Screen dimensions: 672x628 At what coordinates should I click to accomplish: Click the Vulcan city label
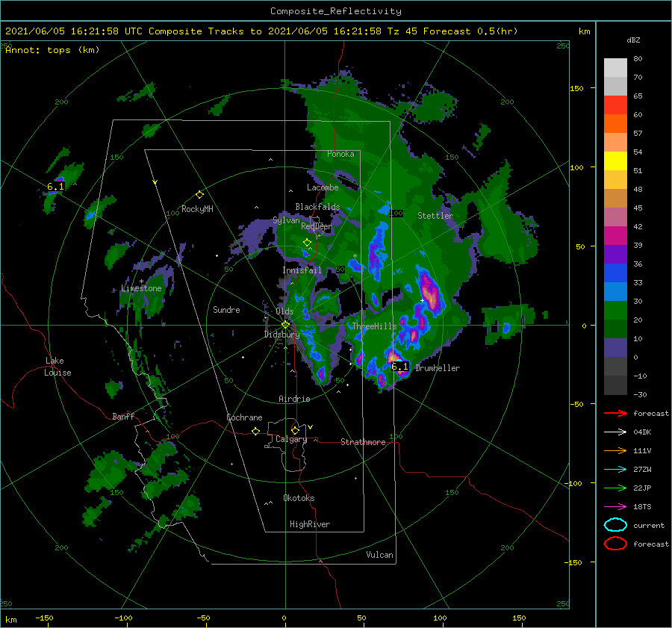pyautogui.click(x=379, y=555)
